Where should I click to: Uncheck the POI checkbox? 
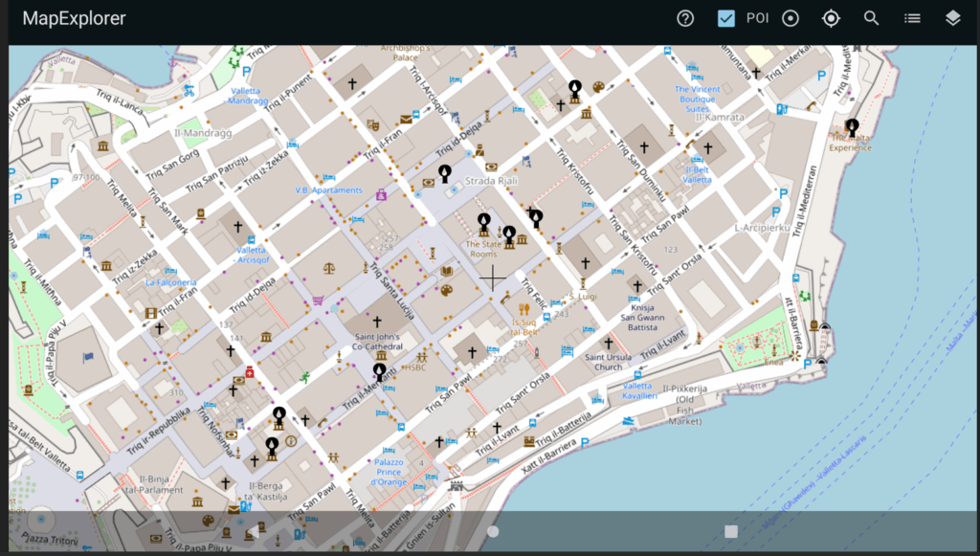point(725,18)
